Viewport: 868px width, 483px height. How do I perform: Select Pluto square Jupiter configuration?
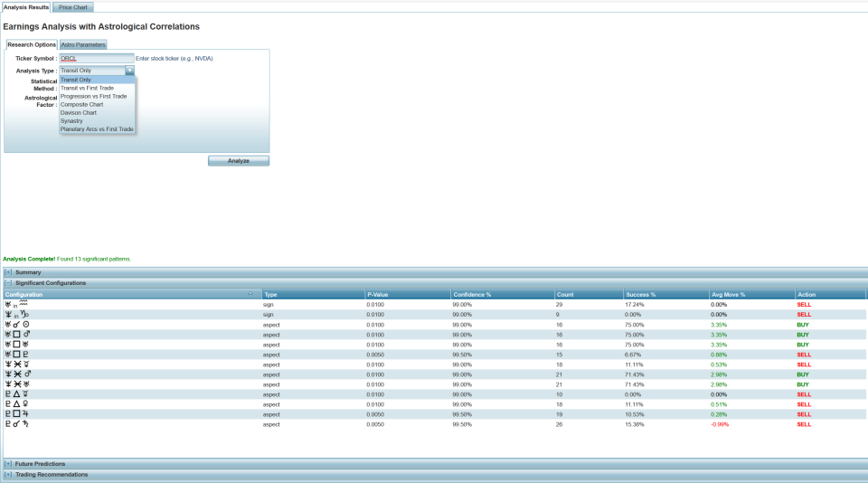pos(434,414)
